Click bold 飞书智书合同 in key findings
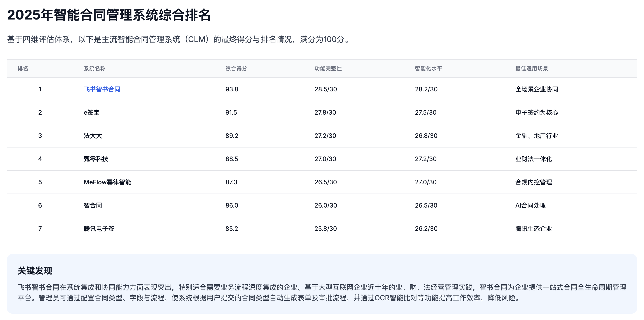This screenshot has width=644, height=320. click(x=38, y=287)
